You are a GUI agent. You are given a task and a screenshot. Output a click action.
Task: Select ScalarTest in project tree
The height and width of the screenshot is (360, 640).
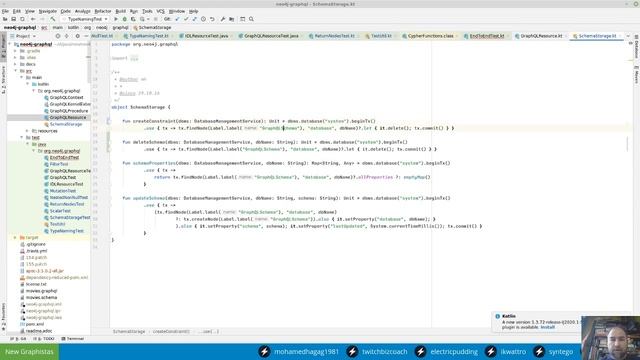pos(60,211)
